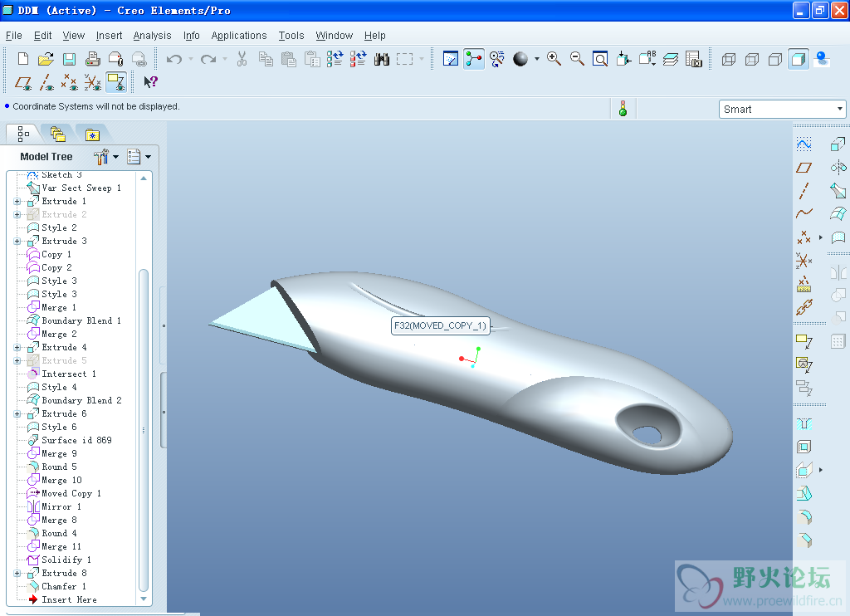The height and width of the screenshot is (616, 850).
Task: Select the Datum Plane tool on right toolbar
Action: click(804, 168)
